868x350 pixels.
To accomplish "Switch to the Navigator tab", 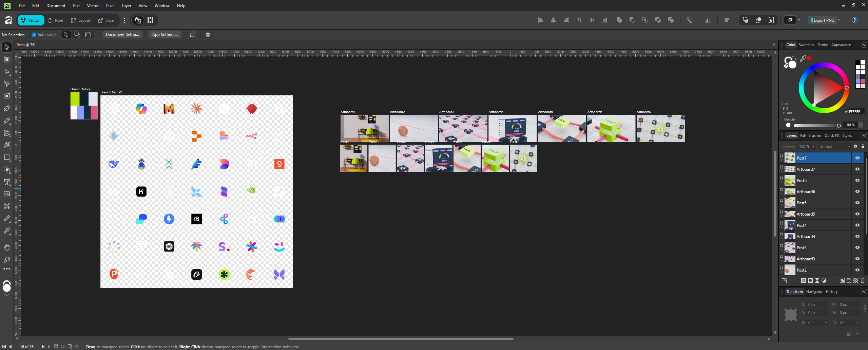I will pyautogui.click(x=814, y=292).
